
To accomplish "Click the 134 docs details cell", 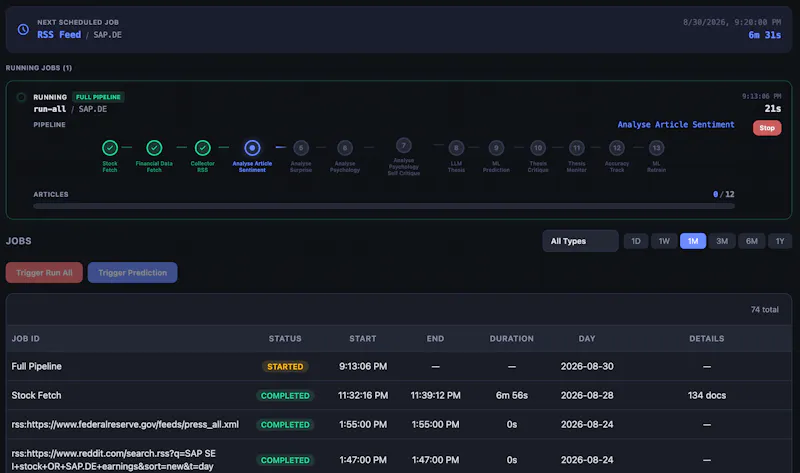I will pos(707,395).
